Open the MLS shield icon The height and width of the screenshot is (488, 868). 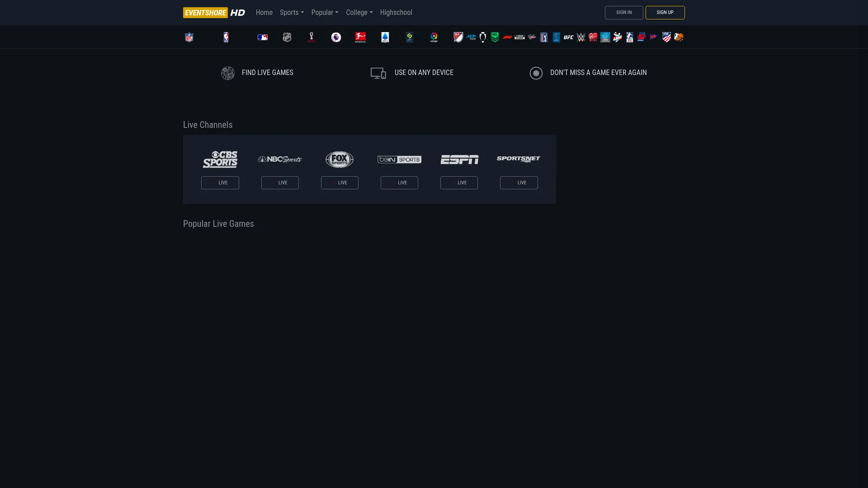458,37
